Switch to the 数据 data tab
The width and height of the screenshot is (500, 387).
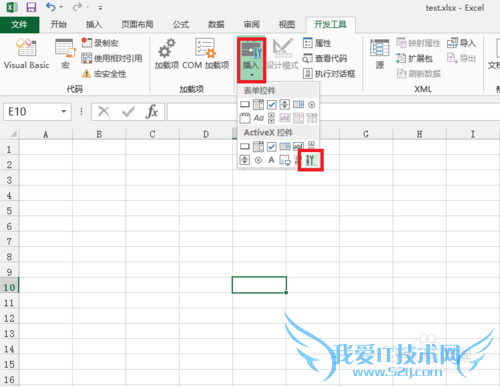216,24
